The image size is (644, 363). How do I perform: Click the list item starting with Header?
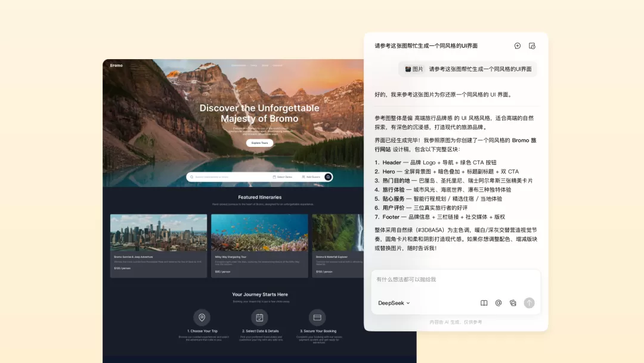[x=436, y=162]
